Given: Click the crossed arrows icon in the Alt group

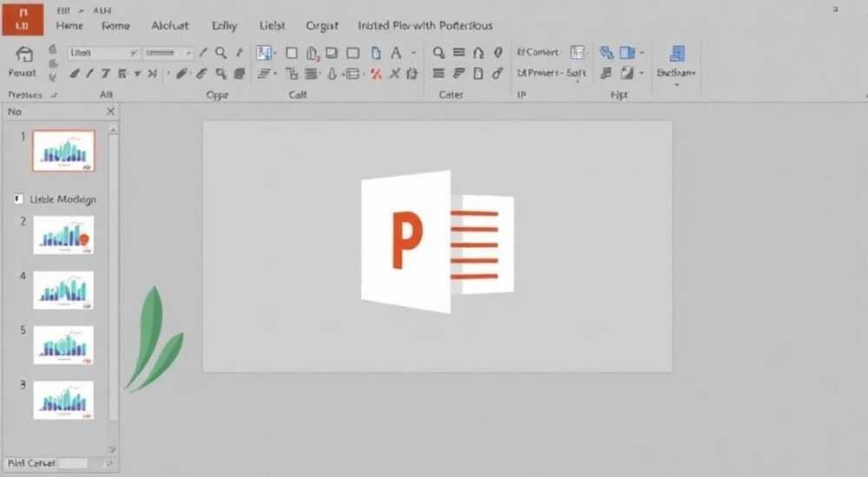Looking at the screenshot, I should [152, 73].
